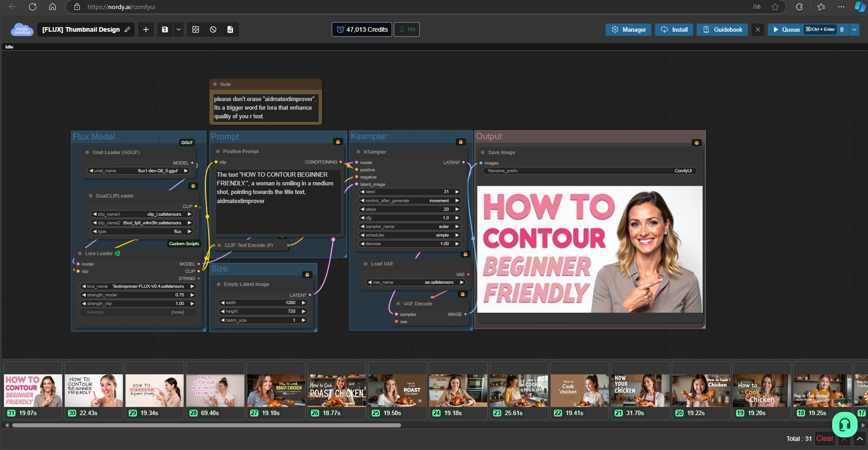This screenshot has height=450, width=868.
Task: Click the save workflow disk icon
Action: (x=165, y=29)
